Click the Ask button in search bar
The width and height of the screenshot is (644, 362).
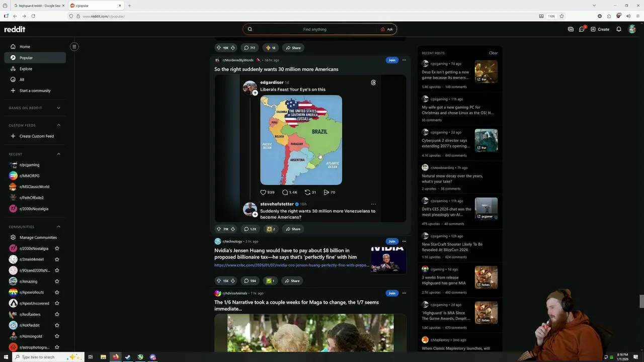pyautogui.click(x=387, y=29)
